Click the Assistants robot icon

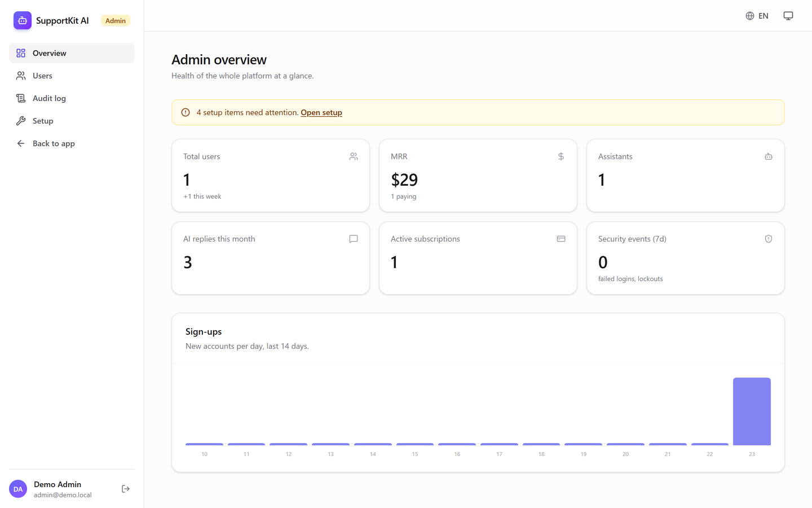(x=769, y=156)
